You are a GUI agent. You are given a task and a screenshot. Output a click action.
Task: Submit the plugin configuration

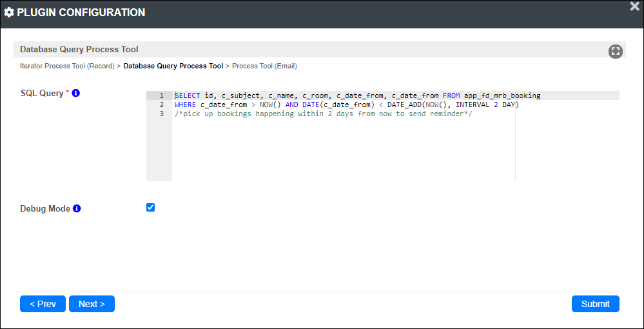[x=596, y=304]
